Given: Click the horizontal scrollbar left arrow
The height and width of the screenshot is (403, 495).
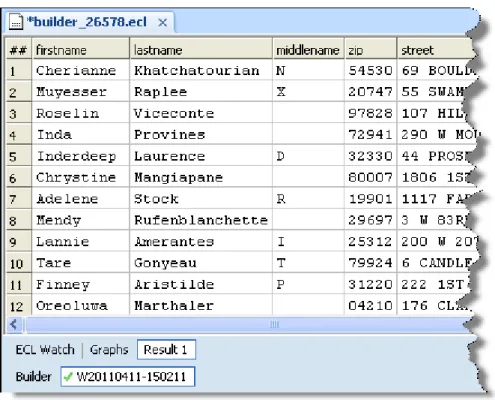Looking at the screenshot, I should 14,324.
